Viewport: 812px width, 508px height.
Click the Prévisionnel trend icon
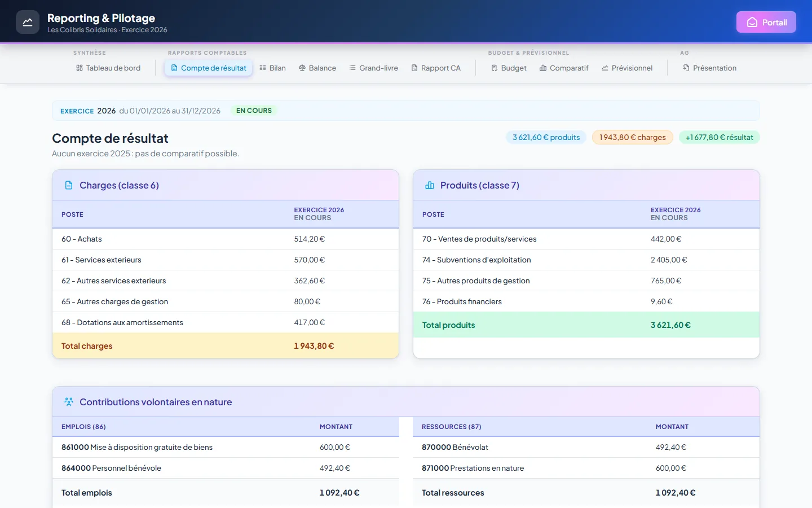[605, 68]
